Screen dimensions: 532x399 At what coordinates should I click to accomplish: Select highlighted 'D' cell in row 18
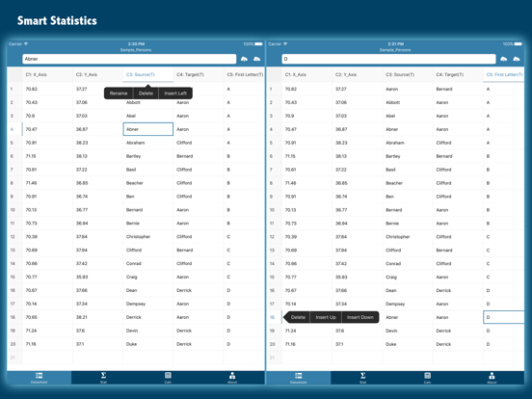[503, 317]
